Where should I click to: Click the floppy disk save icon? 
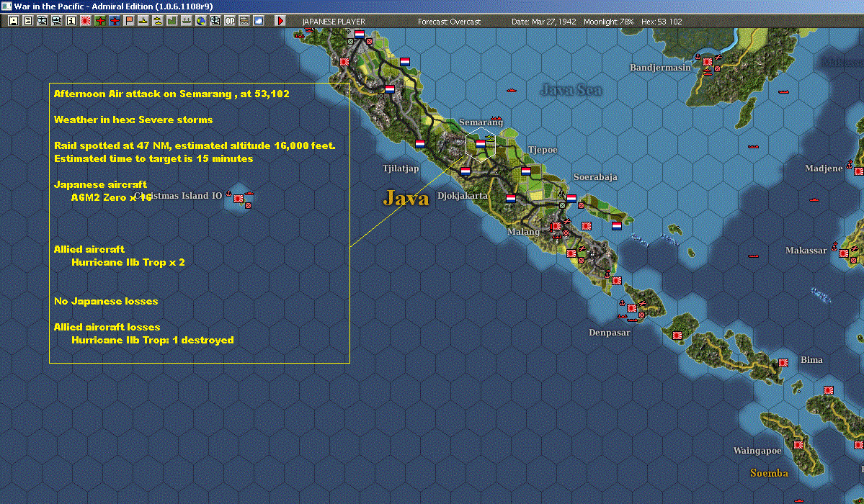pos(14,21)
